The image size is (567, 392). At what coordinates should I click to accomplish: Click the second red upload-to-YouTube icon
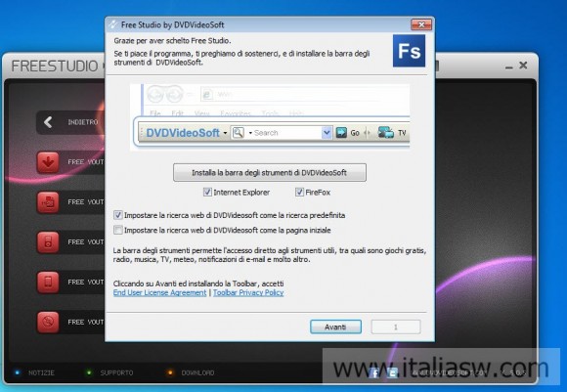click(48, 202)
